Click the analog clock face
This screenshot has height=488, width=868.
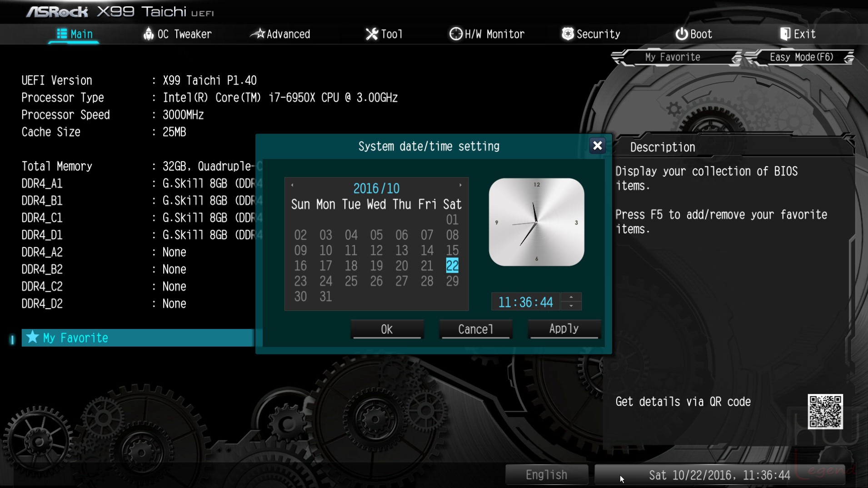pyautogui.click(x=536, y=222)
